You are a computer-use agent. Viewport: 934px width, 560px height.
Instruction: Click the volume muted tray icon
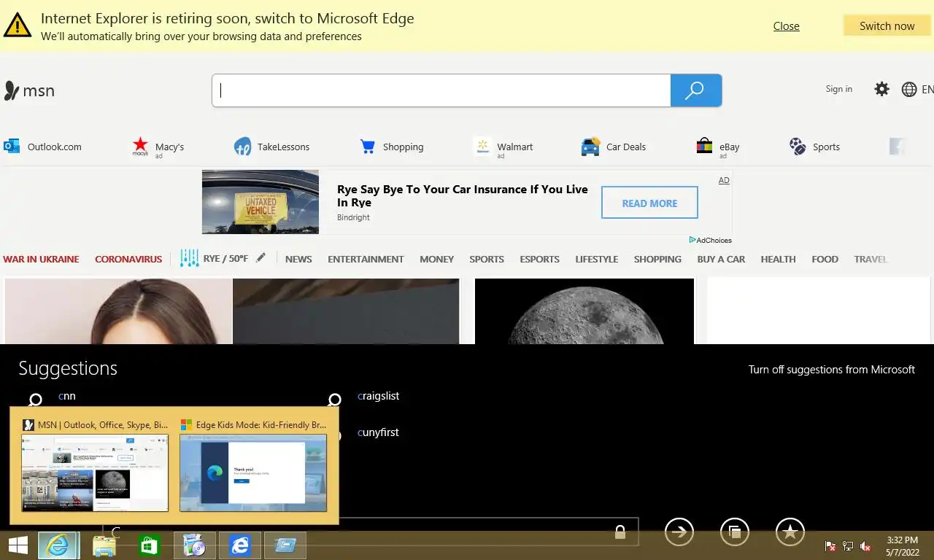click(x=866, y=546)
